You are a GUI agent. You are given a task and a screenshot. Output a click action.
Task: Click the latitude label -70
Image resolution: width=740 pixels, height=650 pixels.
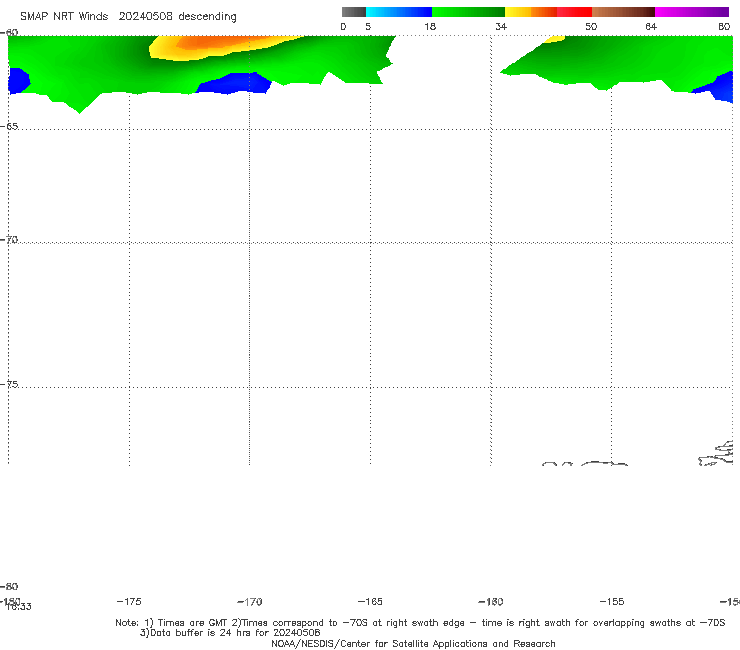(9, 240)
